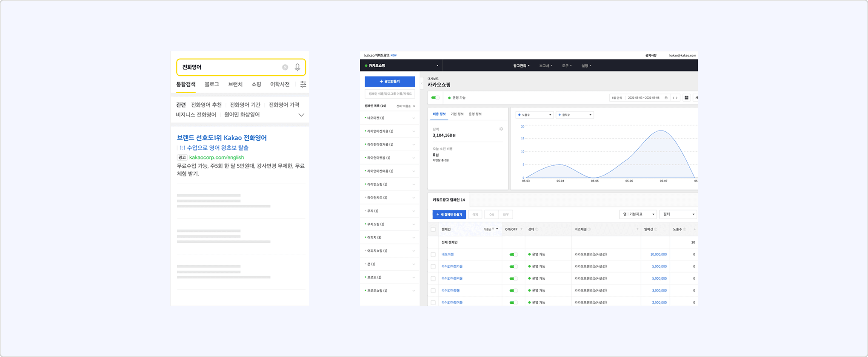Open the 노출수 chart metric dropdown
The height and width of the screenshot is (357, 868).
tap(534, 115)
